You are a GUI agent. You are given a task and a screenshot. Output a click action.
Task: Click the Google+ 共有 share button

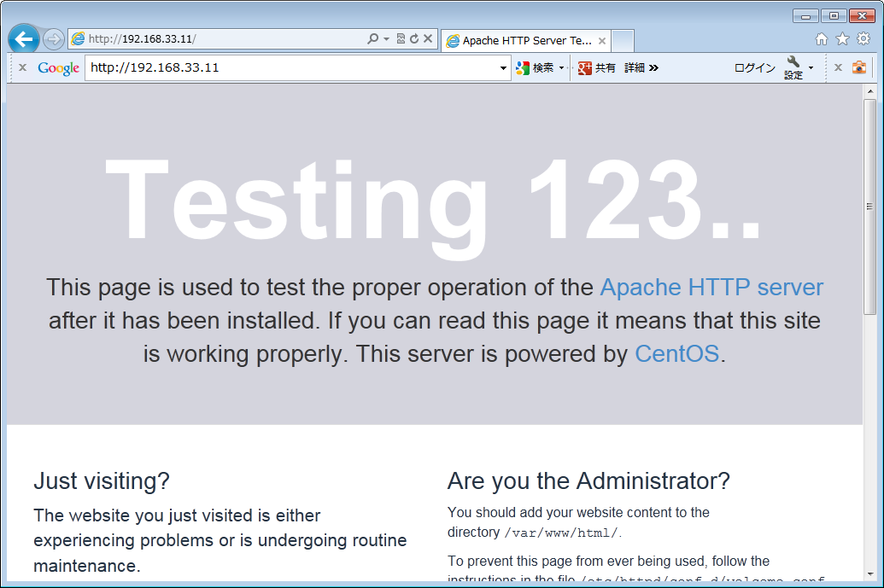click(x=596, y=68)
